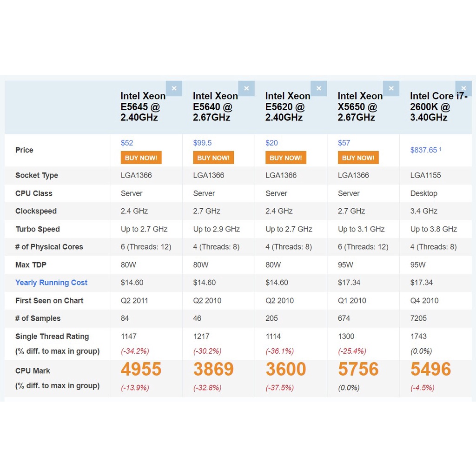
Task: Remove the Intel Core i7-2600K column
Action: click(x=463, y=88)
